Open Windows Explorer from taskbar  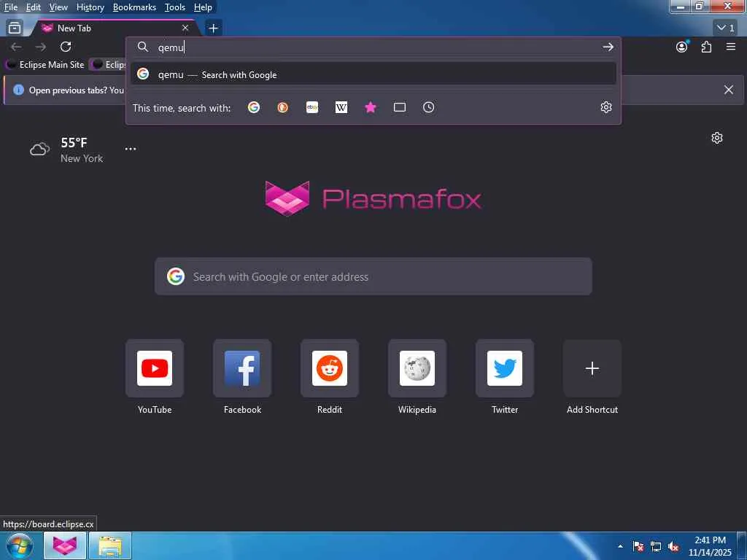click(x=110, y=546)
